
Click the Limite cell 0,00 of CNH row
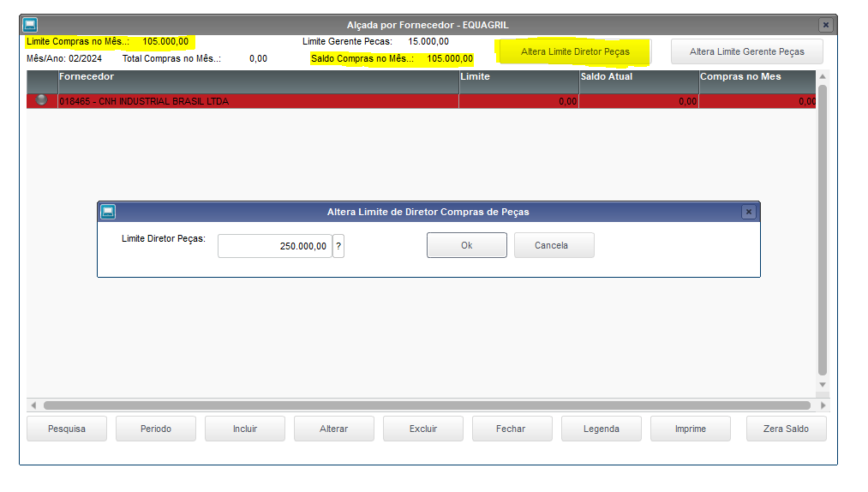point(518,101)
